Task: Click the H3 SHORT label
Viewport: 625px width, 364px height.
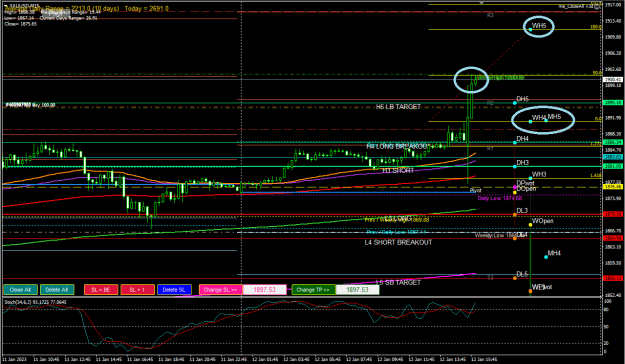Action: point(398,171)
